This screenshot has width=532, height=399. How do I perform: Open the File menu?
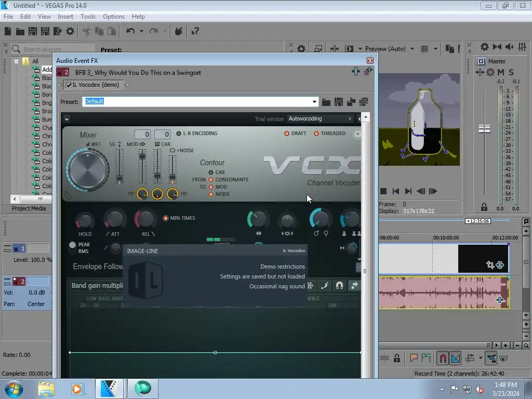pos(8,17)
